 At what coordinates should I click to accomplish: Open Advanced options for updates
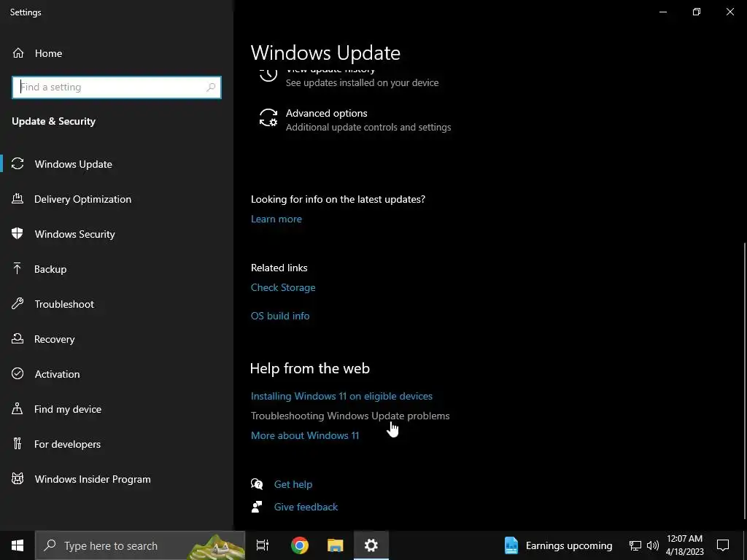click(355, 120)
